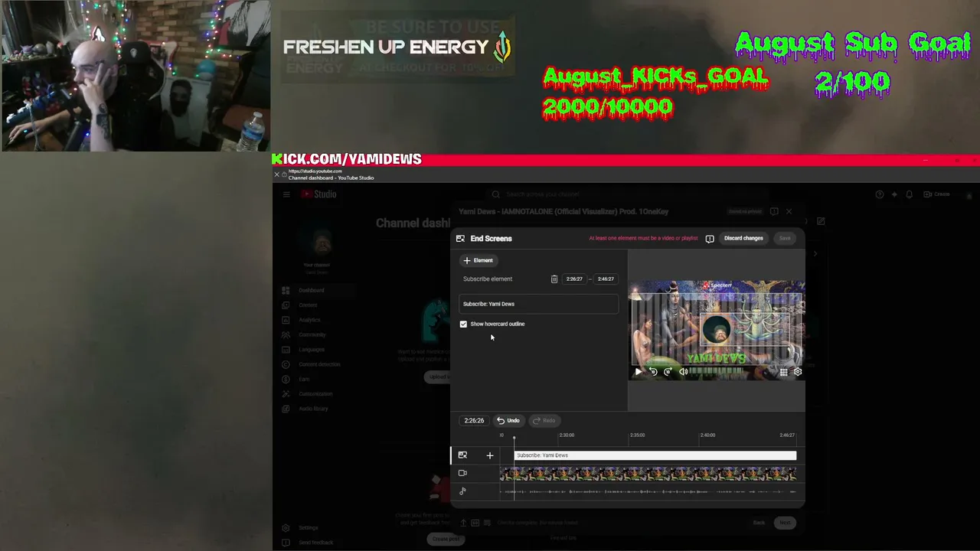Click the Subscribe: Yami Dews field
Image resolution: width=980 pixels, height=551 pixels.
[x=538, y=304]
